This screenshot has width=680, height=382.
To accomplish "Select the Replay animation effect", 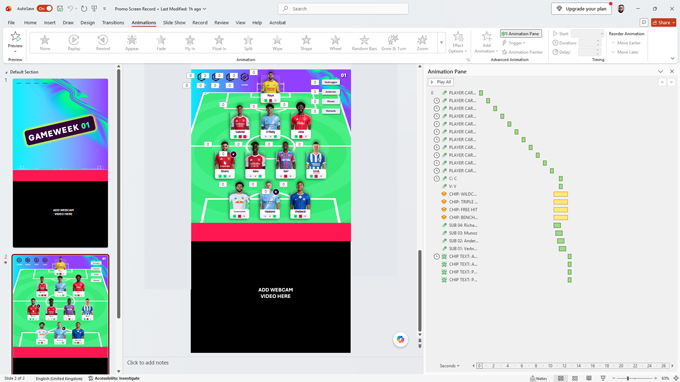I will tap(74, 42).
